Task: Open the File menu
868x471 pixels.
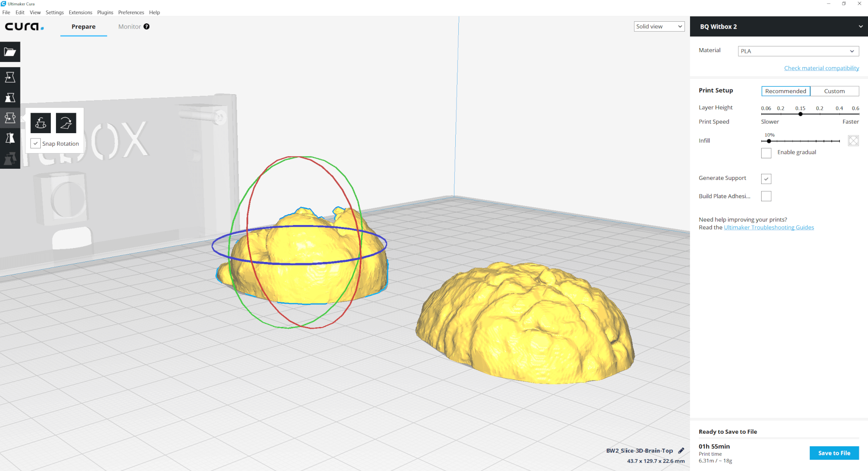Action: (6, 12)
